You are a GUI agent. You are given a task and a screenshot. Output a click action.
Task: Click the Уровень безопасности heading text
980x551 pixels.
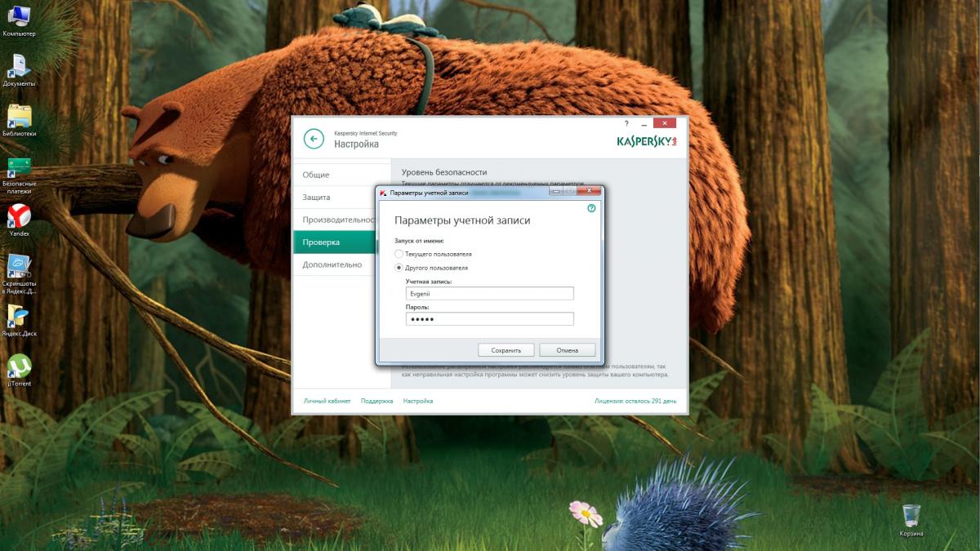click(x=444, y=172)
